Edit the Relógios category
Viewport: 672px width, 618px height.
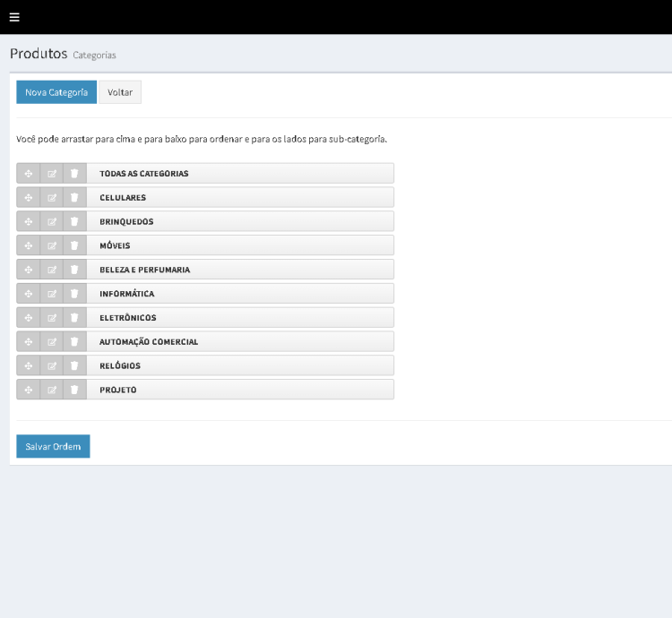(x=51, y=365)
